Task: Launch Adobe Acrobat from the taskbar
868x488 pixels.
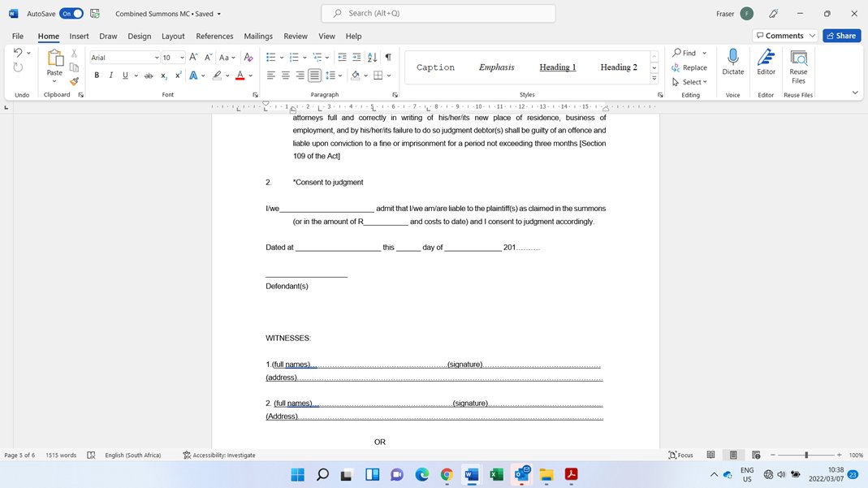Action: point(572,475)
